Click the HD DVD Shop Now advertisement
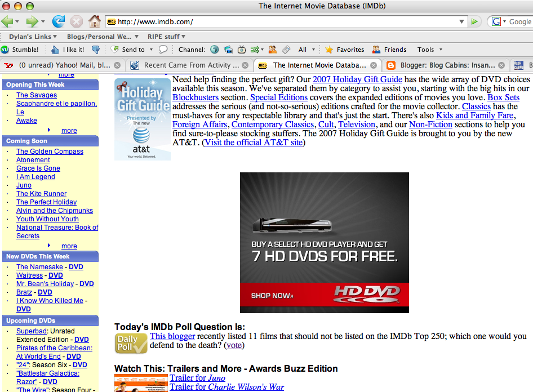Image resolution: width=533 pixels, height=392 pixels. [325, 243]
